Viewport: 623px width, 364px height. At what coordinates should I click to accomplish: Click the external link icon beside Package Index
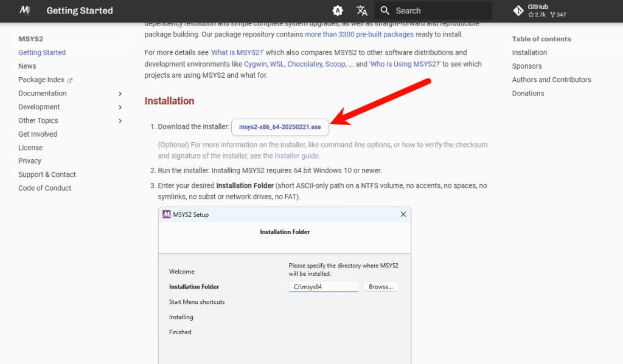70,80
